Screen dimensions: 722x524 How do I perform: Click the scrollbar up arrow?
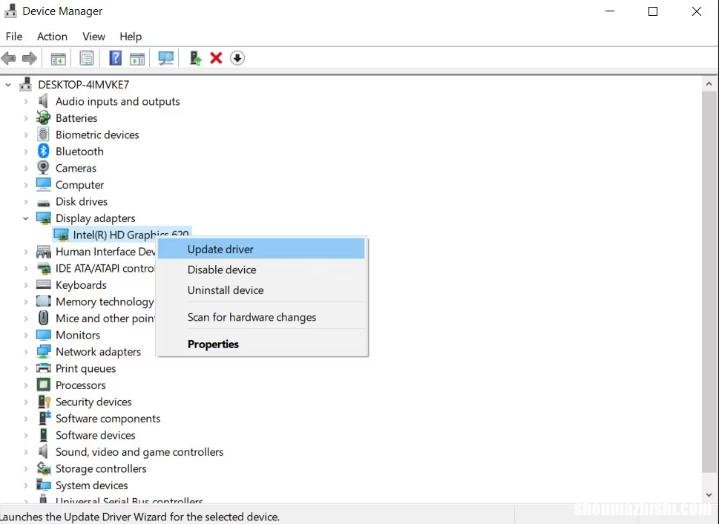[x=709, y=84]
